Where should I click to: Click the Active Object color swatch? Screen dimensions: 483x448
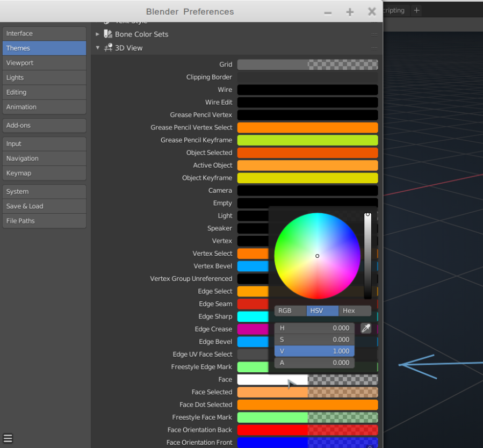pyautogui.click(x=307, y=165)
